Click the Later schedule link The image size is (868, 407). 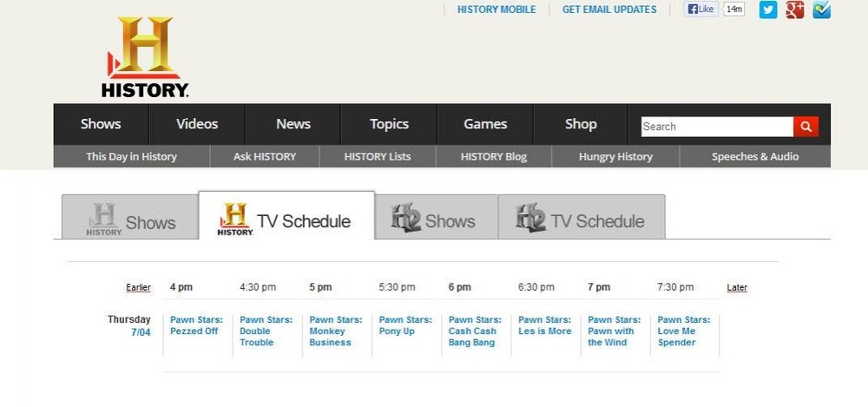(737, 287)
